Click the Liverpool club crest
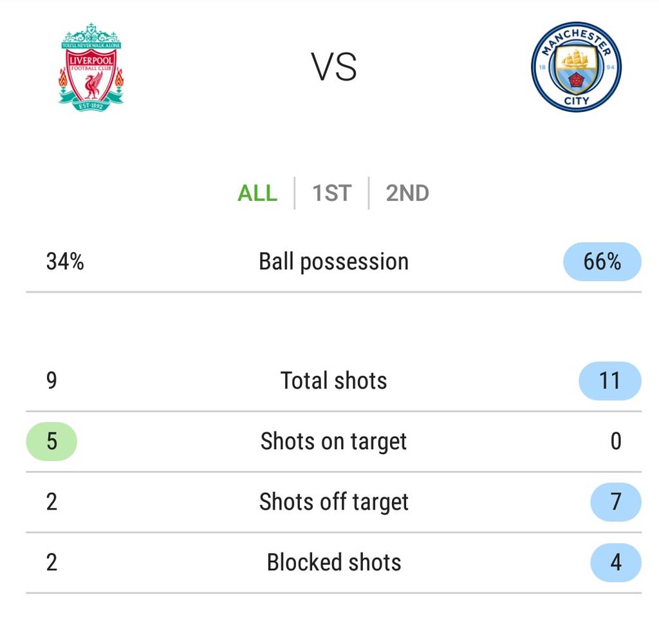This screenshot has width=659, height=644. pos(91,67)
